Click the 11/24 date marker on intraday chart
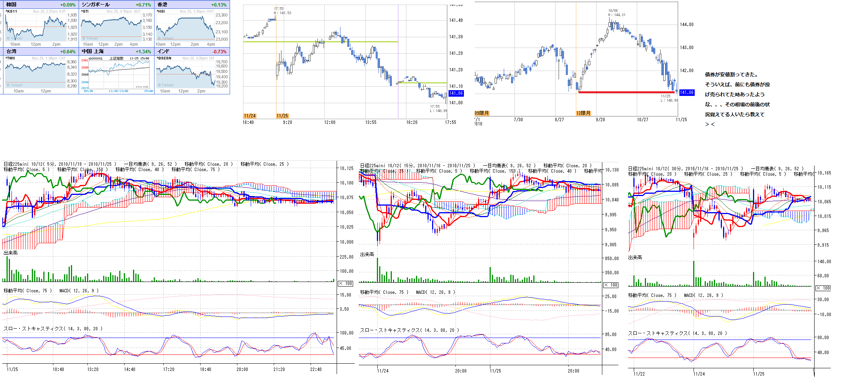 250,116
